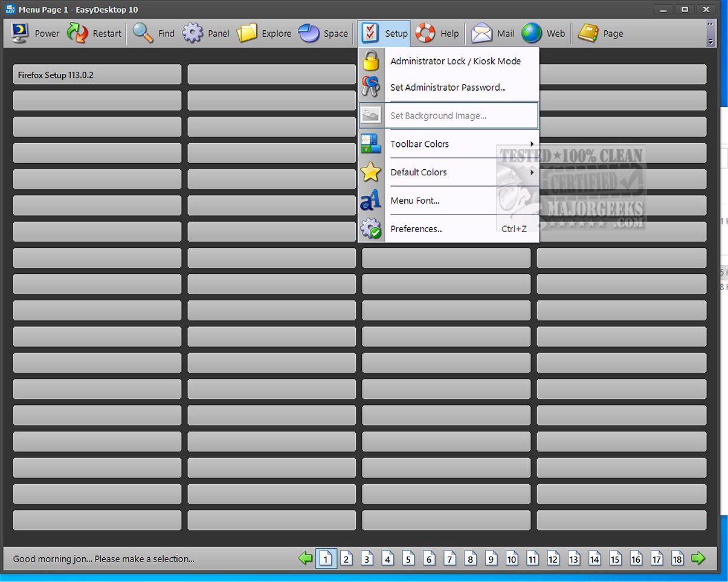Switch to page 16
Image resolution: width=728 pixels, height=582 pixels.
pyautogui.click(x=636, y=559)
